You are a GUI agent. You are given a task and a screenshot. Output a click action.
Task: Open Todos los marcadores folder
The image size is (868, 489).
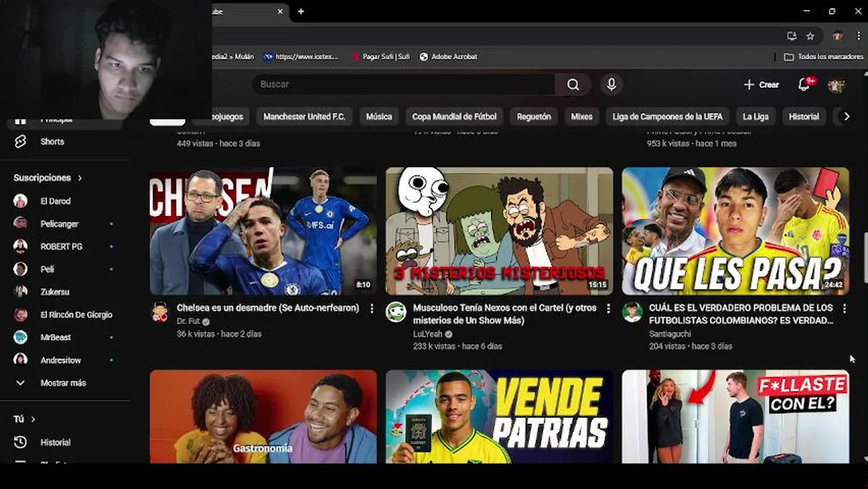pyautogui.click(x=823, y=57)
